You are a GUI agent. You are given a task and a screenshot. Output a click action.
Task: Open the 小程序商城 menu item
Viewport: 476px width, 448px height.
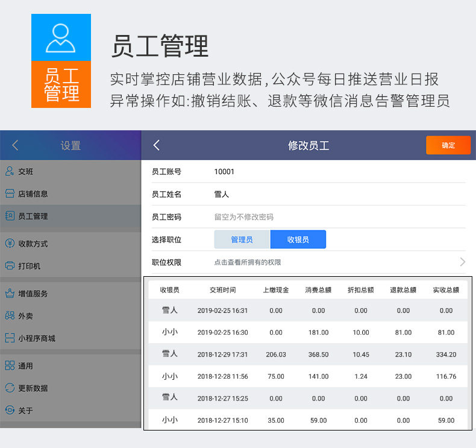(x=70, y=338)
